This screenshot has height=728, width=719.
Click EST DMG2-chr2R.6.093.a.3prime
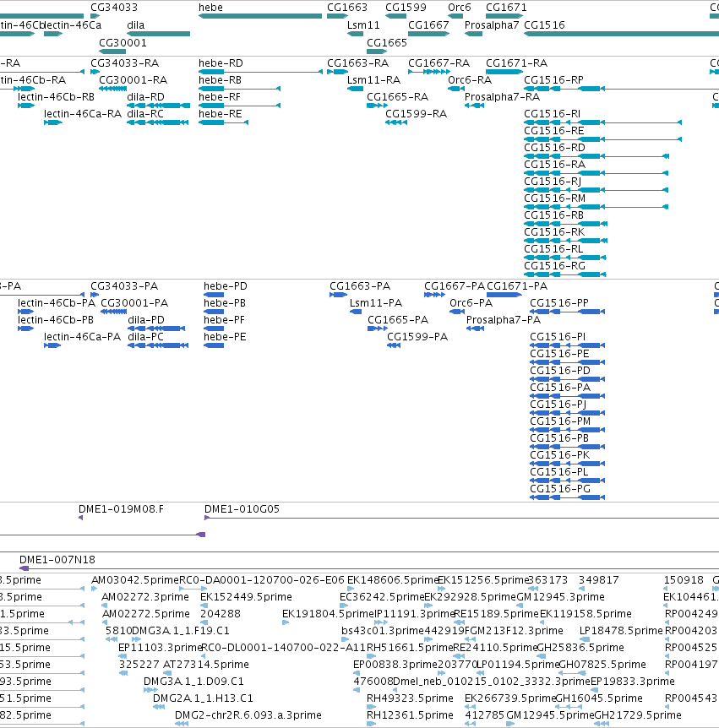182,724
